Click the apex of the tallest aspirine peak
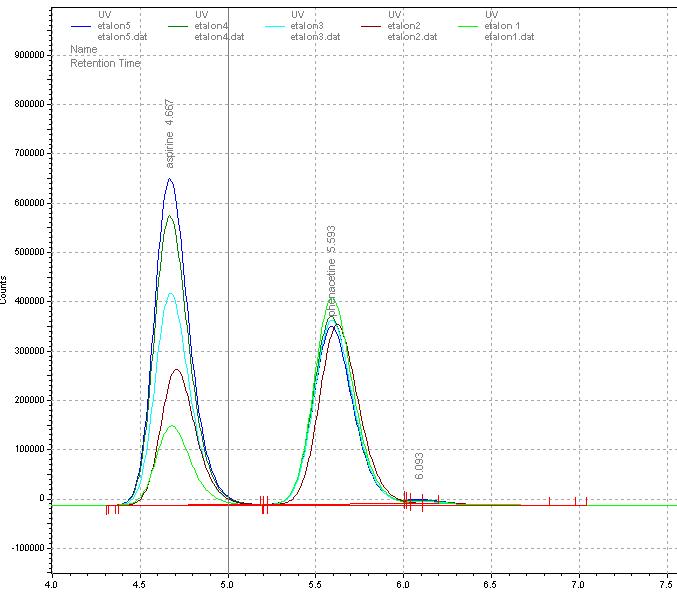 pos(170,180)
